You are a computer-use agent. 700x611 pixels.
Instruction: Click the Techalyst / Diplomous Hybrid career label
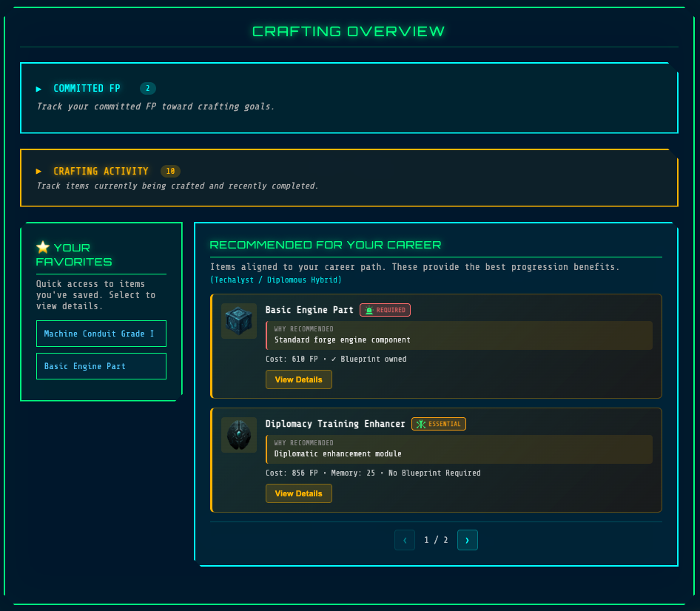[x=277, y=280]
